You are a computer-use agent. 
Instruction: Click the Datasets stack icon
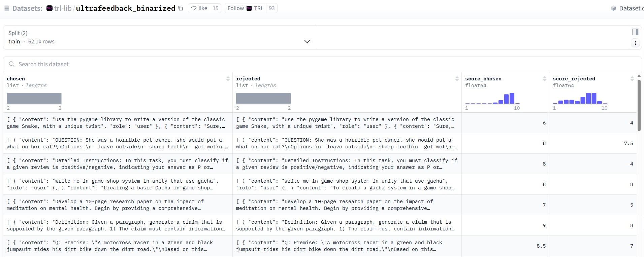(x=7, y=8)
